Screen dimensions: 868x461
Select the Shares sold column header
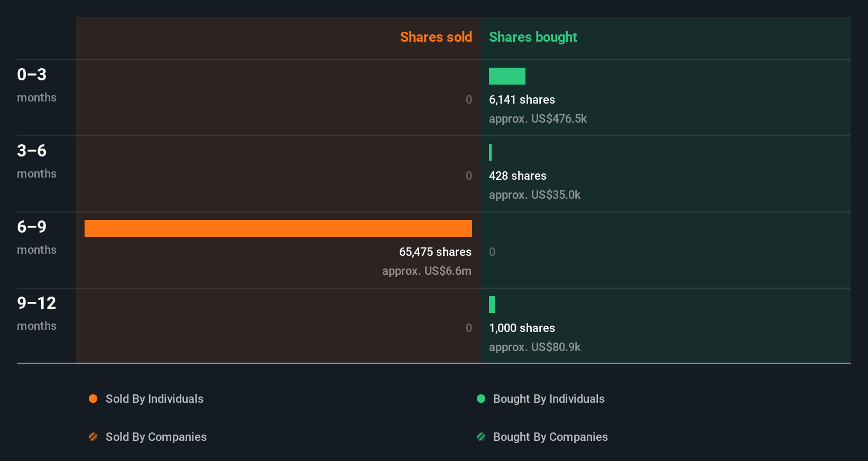tap(436, 37)
